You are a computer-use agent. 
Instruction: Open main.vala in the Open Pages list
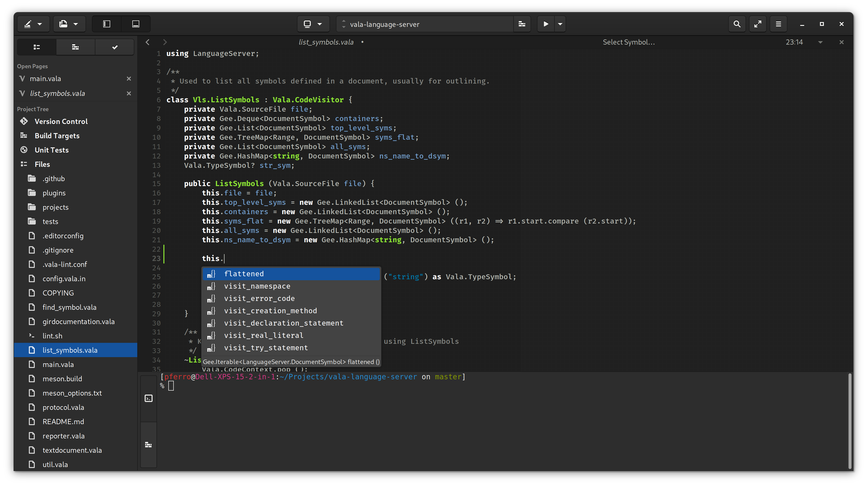click(x=46, y=79)
